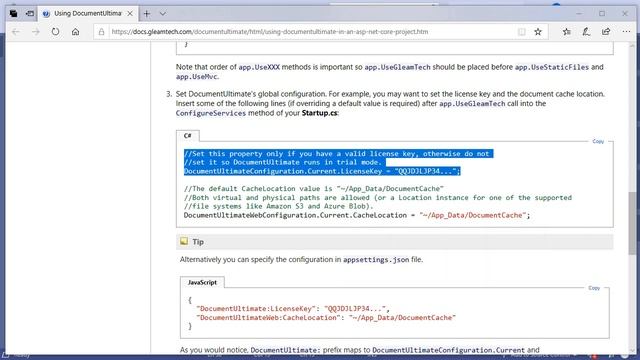The width and height of the screenshot is (640, 360).
Task: Reload the page with Refresh icon
Action: click(x=55, y=32)
